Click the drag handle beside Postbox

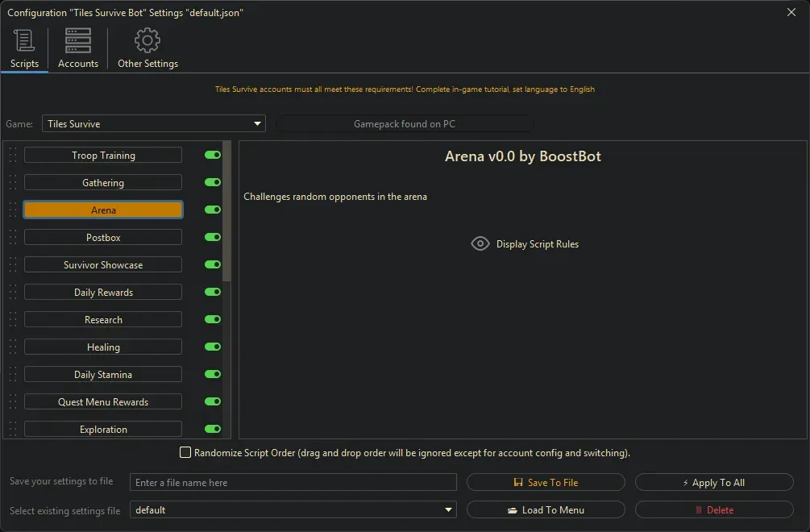tap(13, 238)
